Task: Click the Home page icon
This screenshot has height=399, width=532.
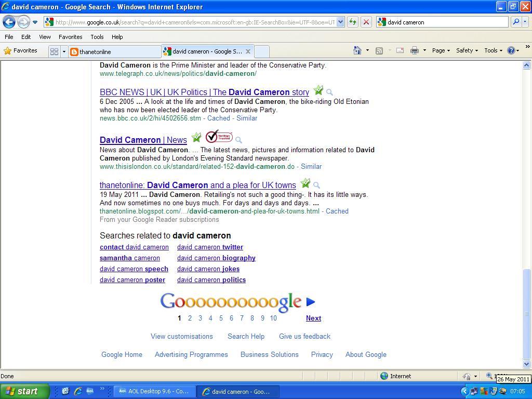Action: pos(357,50)
